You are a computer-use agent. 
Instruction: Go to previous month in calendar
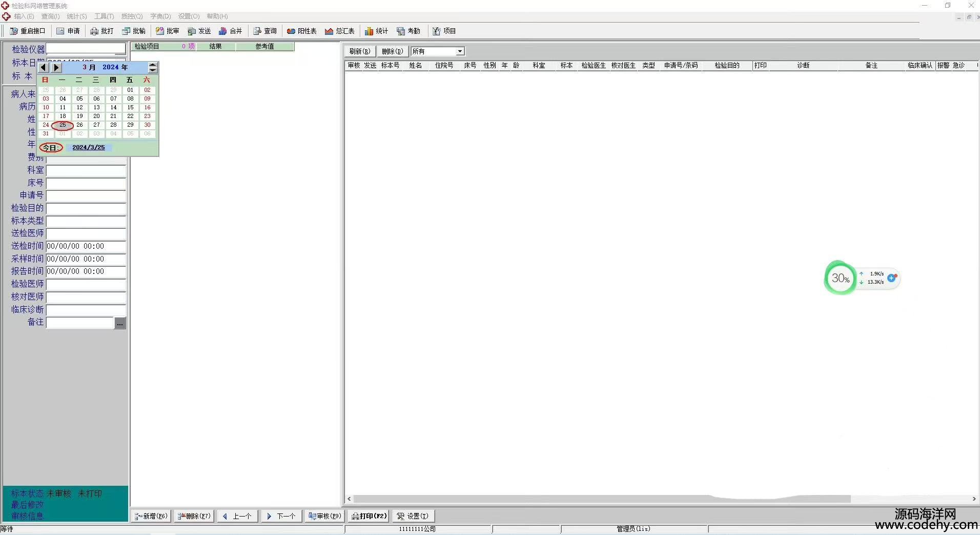[44, 67]
